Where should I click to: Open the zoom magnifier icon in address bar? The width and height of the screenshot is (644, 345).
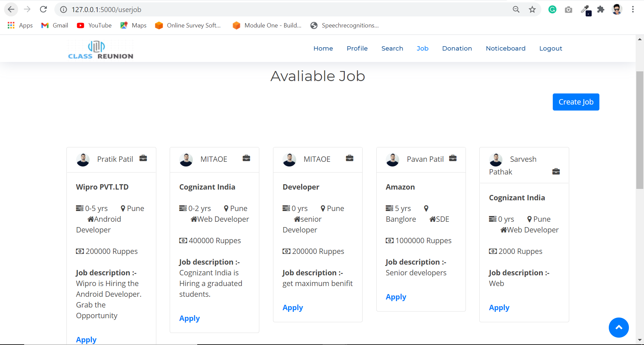(516, 9)
